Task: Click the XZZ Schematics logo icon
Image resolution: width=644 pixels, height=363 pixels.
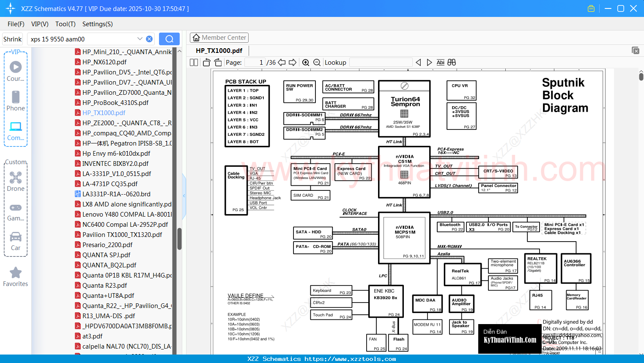Action: pos(10,8)
